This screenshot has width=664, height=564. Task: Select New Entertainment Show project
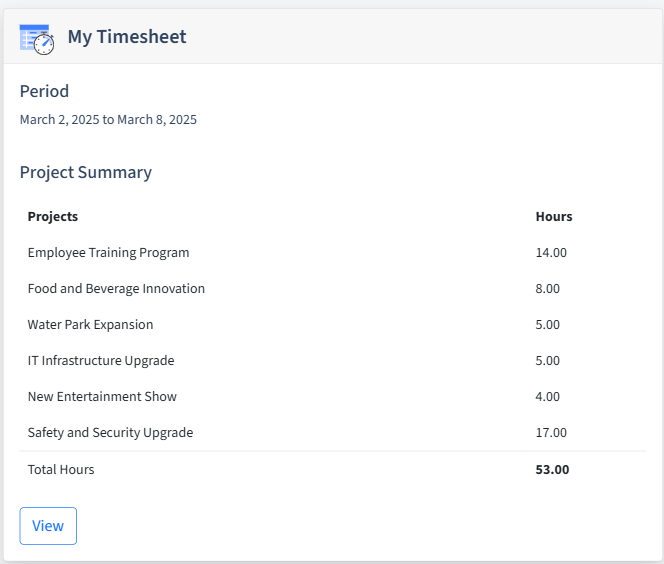click(102, 396)
